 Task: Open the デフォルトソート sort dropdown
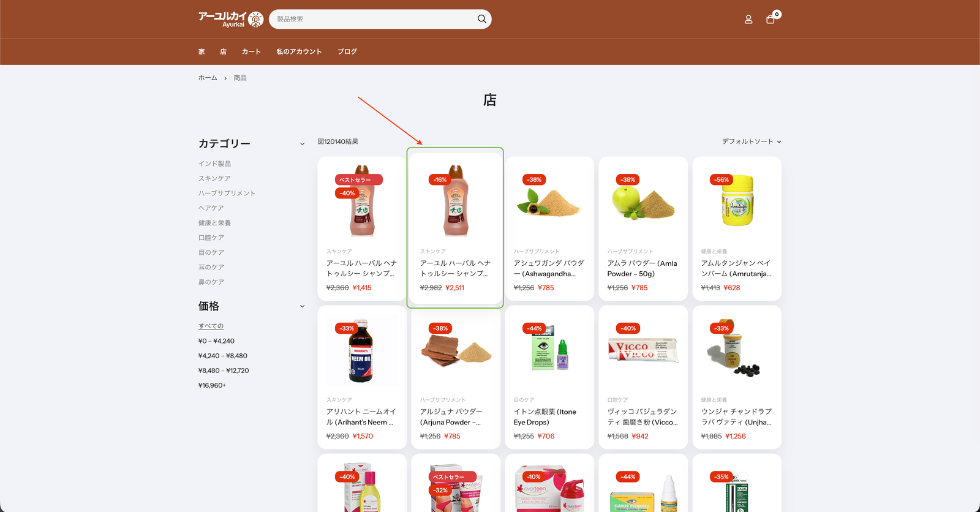point(751,141)
